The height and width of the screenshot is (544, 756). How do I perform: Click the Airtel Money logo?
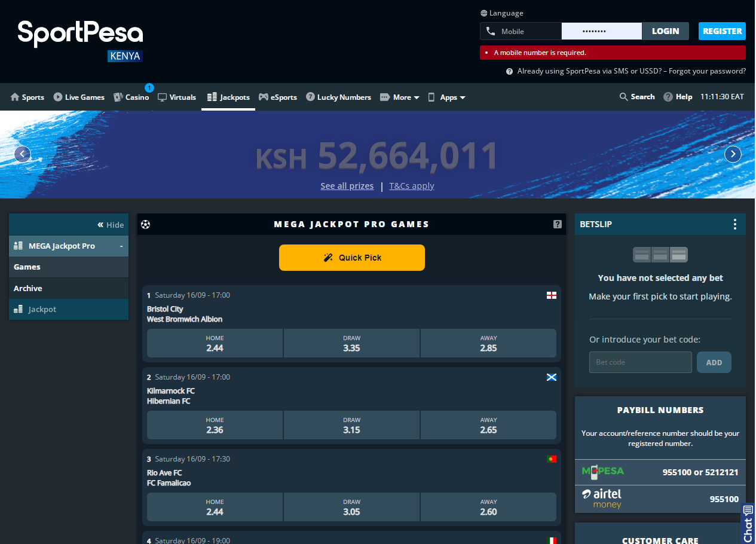point(601,499)
